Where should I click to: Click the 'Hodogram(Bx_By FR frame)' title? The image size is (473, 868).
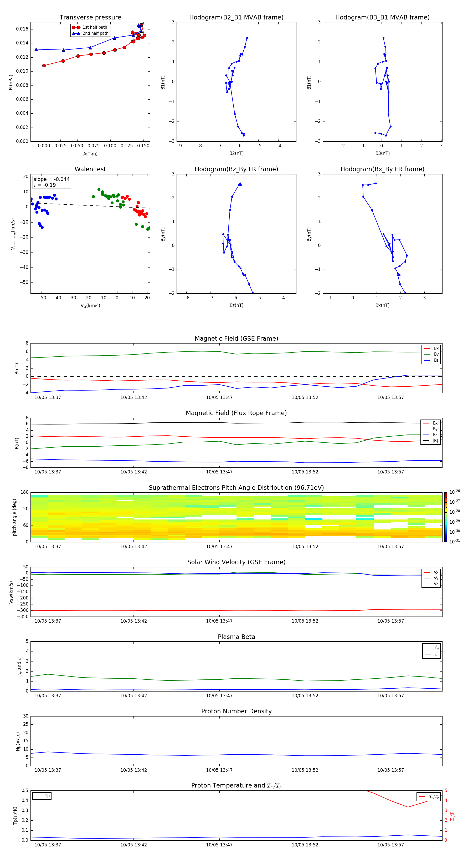382,169
